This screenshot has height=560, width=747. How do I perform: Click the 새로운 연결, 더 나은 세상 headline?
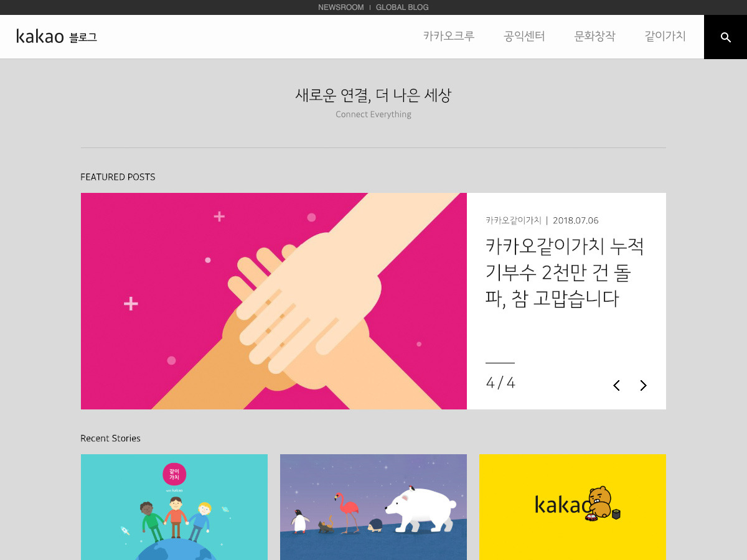coord(374,95)
